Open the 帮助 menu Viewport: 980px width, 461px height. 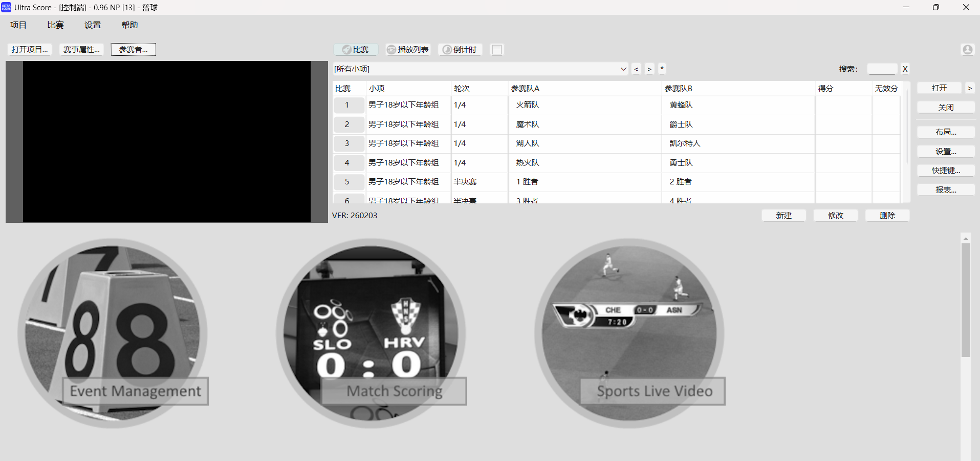(129, 25)
